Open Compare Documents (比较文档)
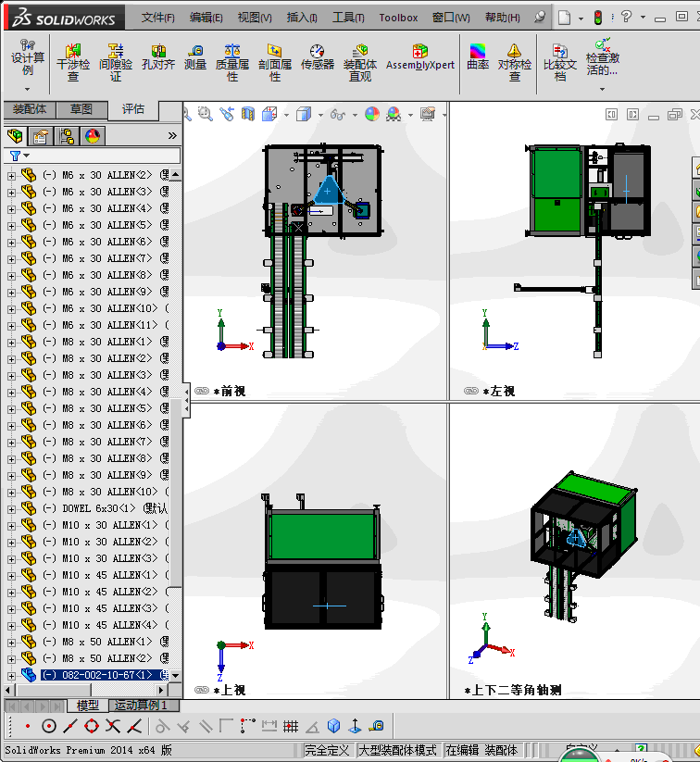The width and height of the screenshot is (700, 762). point(560,63)
